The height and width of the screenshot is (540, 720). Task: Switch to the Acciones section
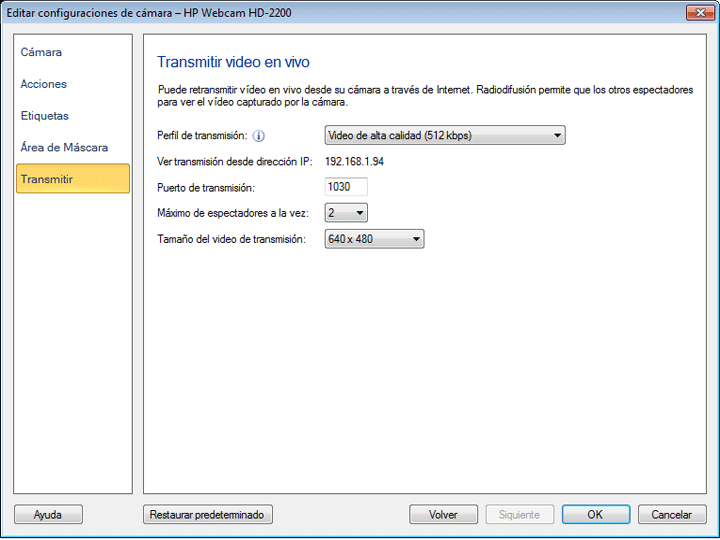(44, 84)
